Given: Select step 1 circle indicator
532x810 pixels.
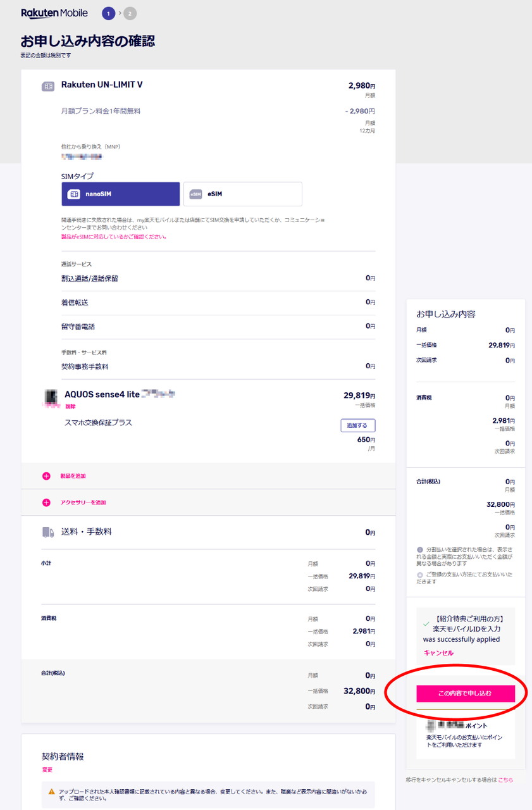Looking at the screenshot, I should click(109, 13).
